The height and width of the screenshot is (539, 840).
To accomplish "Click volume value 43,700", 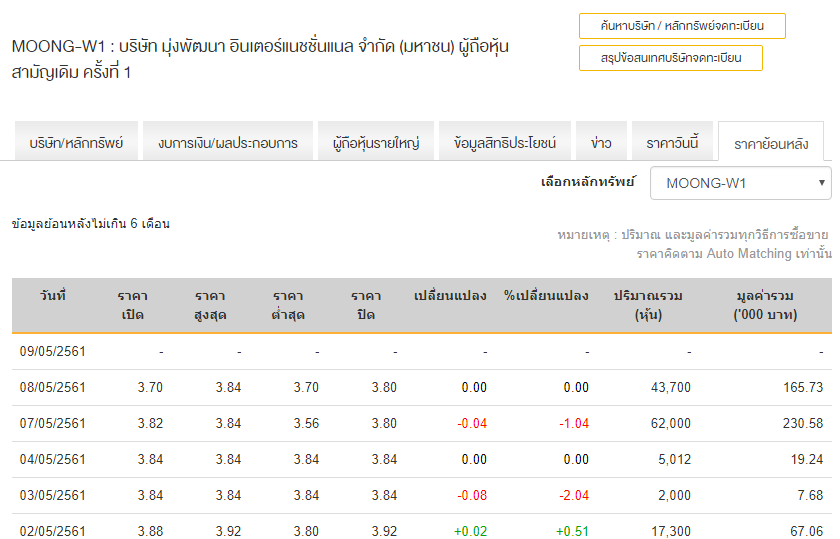I will click(x=671, y=387).
